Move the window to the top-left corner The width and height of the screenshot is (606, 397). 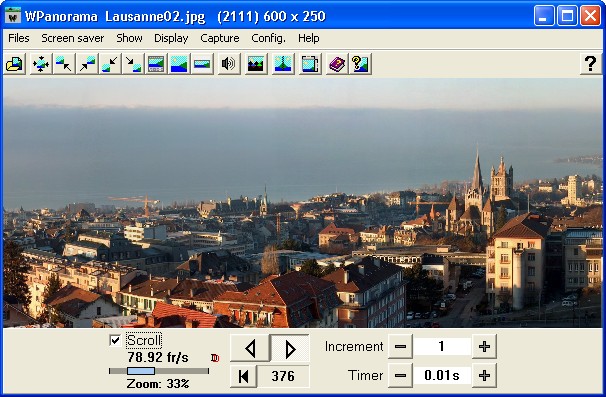tap(64, 64)
